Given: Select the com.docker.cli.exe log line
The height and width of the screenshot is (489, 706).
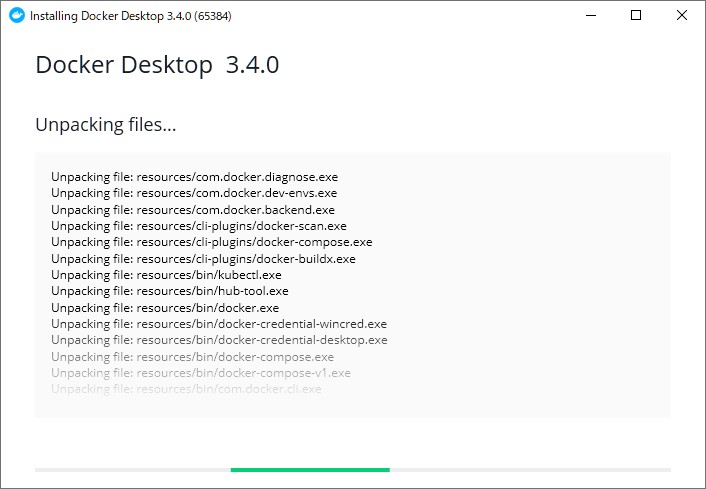Looking at the screenshot, I should point(186,389).
